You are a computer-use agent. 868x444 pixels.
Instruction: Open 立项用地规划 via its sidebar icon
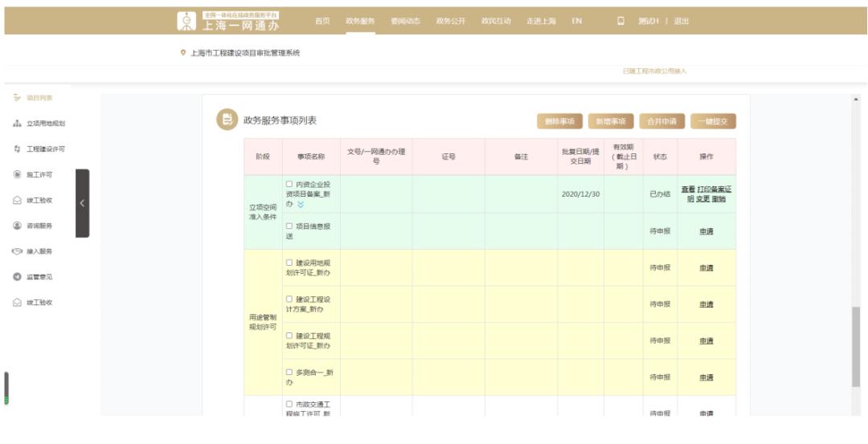18,124
